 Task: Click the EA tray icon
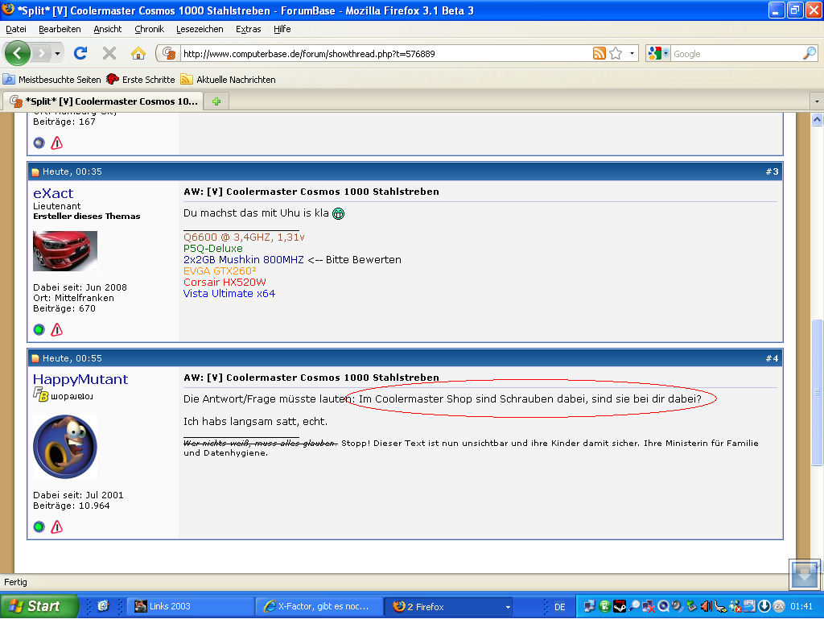(x=778, y=606)
